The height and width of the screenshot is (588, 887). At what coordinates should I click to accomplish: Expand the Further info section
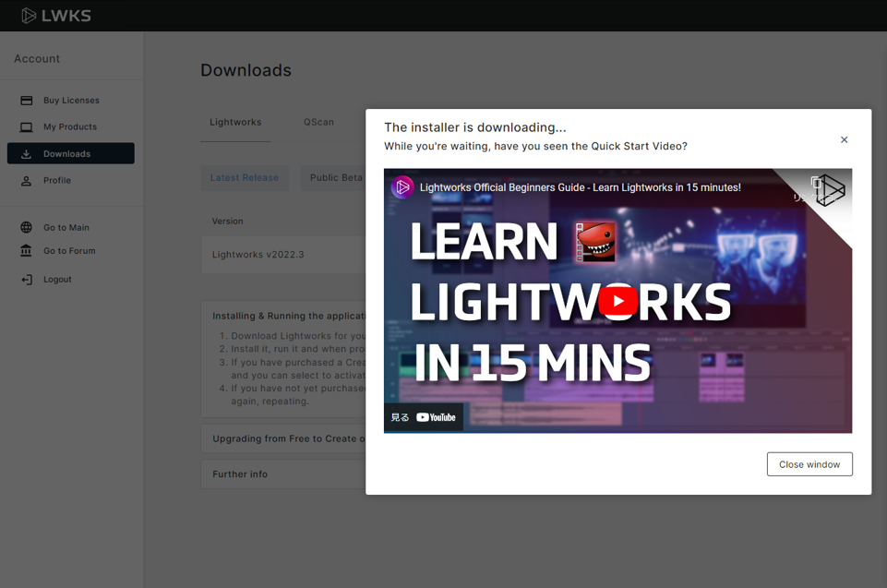[x=283, y=474]
